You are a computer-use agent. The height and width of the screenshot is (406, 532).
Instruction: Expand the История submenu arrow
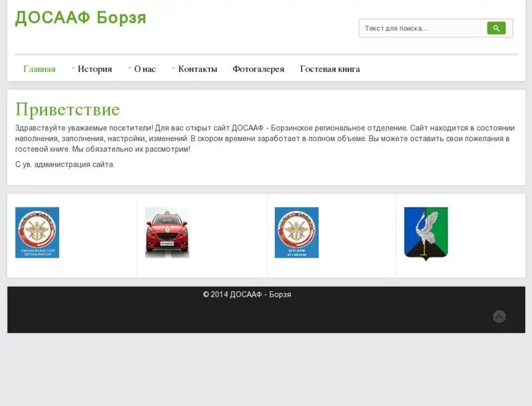pos(73,68)
